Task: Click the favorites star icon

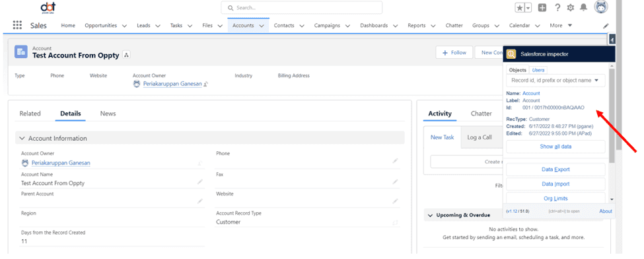Action: click(x=520, y=7)
